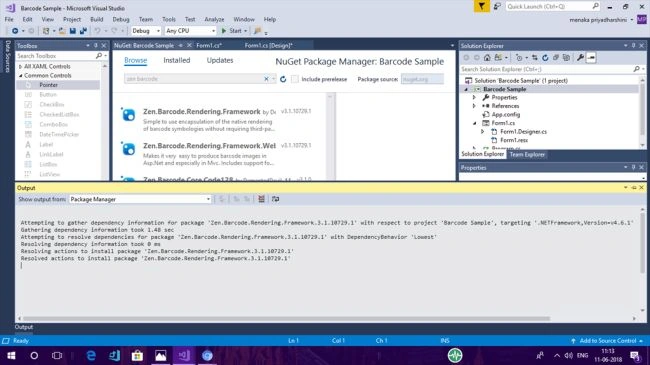Click the Redo toolbar icon
The height and width of the screenshot is (365, 650).
pyautogui.click(x=114, y=31)
